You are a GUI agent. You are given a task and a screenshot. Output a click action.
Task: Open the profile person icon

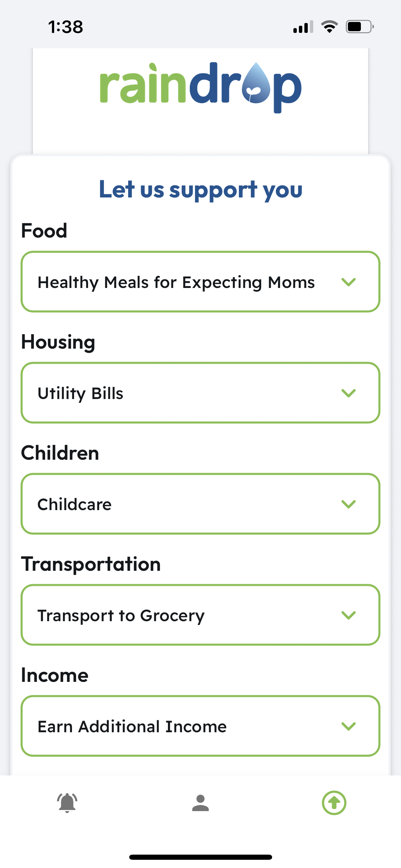[x=200, y=803]
